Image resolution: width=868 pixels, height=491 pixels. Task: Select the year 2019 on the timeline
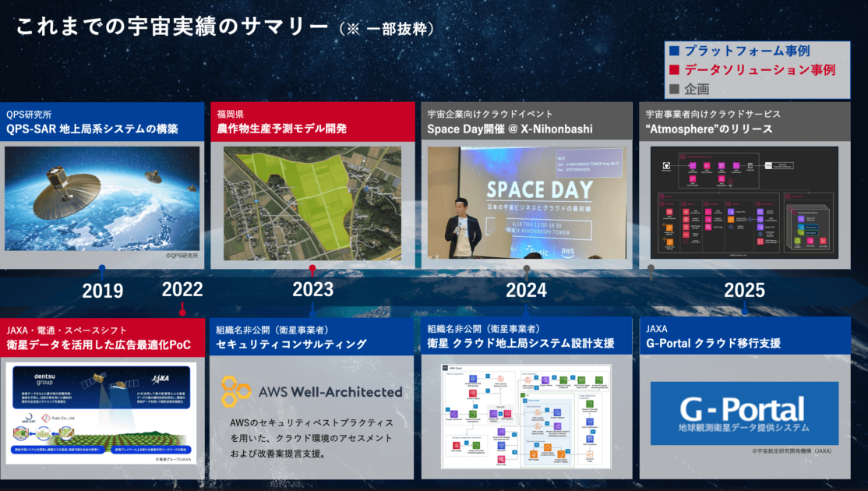pyautogui.click(x=103, y=291)
